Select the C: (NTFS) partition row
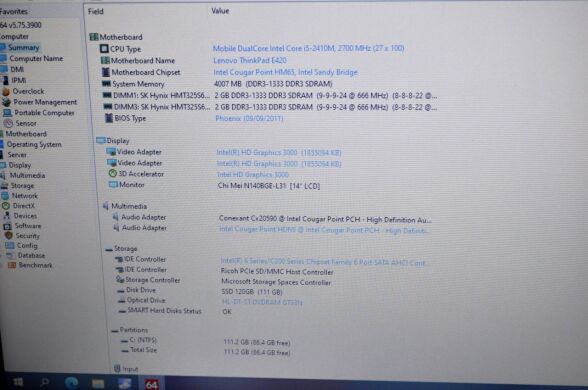The image size is (588, 390). coord(206,341)
